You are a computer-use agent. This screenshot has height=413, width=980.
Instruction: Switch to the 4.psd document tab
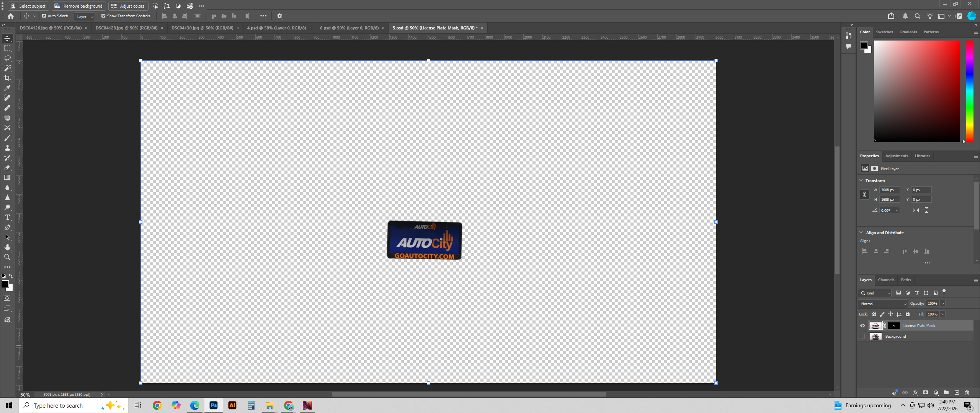click(276, 28)
